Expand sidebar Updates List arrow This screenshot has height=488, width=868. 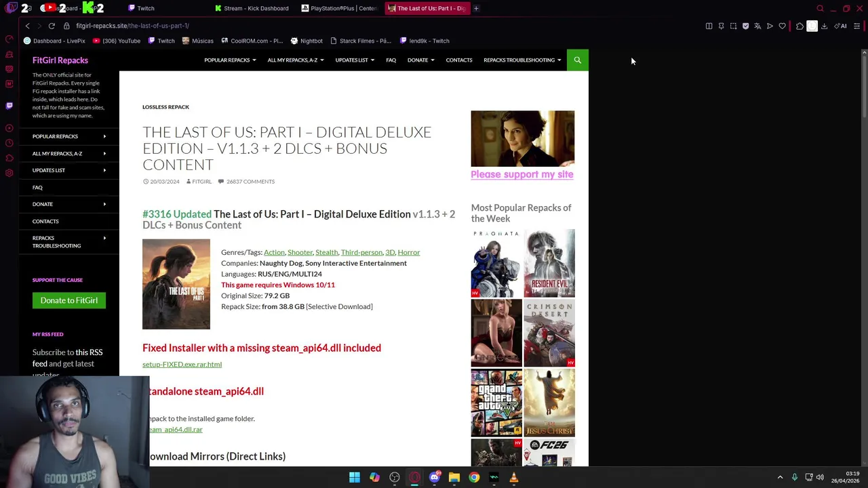[x=104, y=170]
